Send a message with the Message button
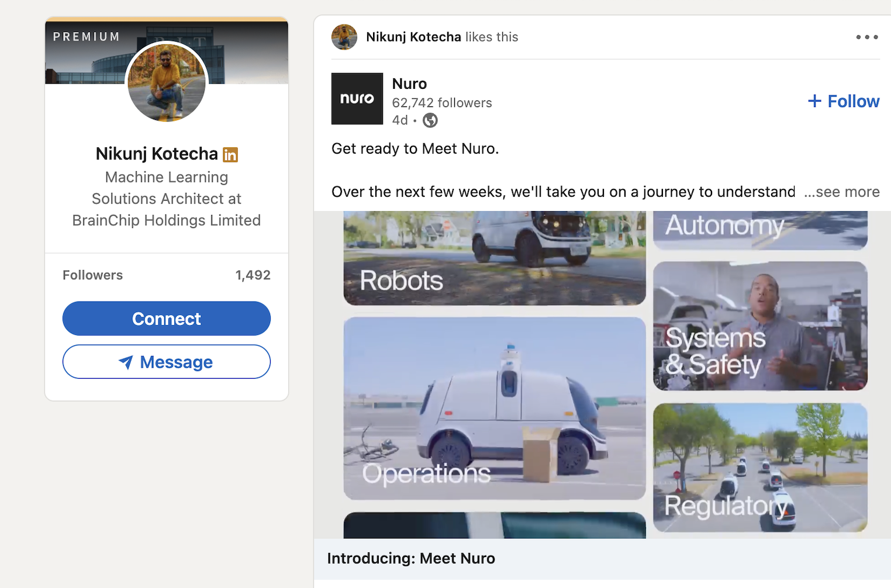 pos(167,362)
